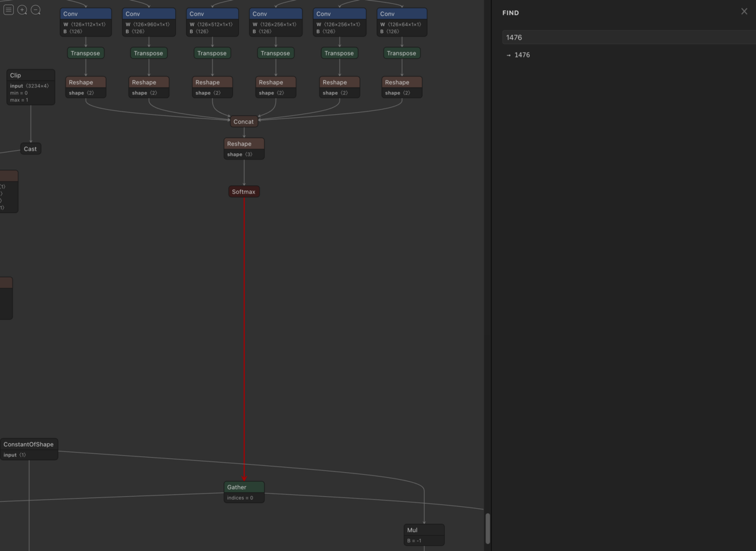The height and width of the screenshot is (551, 756).
Task: Click the 'max = 1' attribute in Clip
Action: [19, 100]
